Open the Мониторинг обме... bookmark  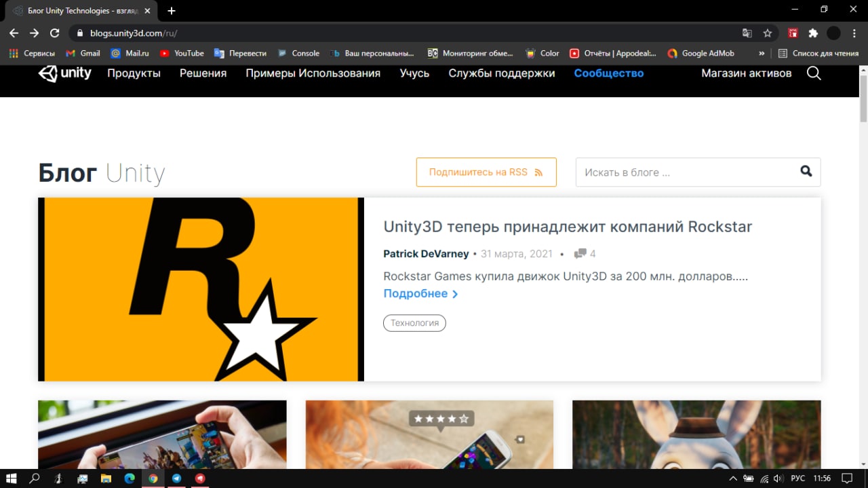(x=470, y=53)
